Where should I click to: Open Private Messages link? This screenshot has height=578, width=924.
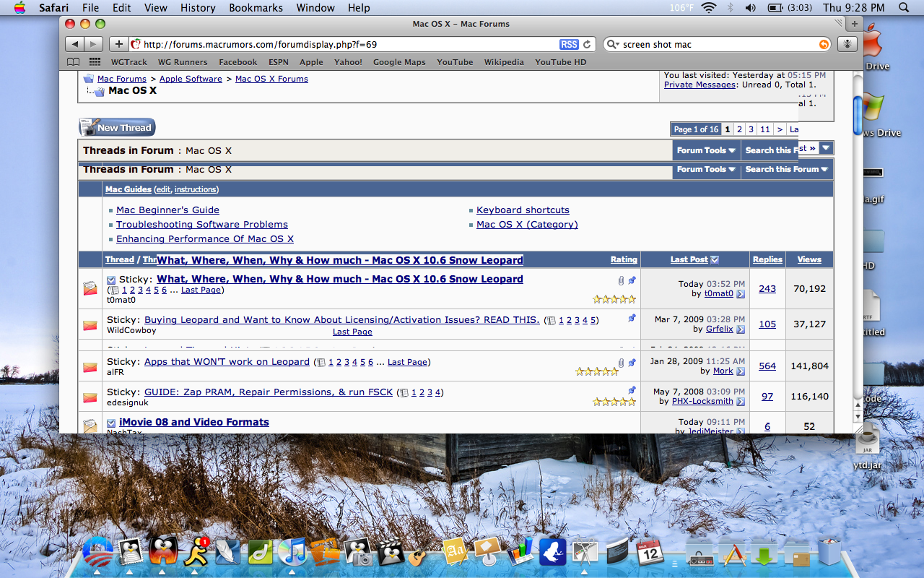pos(699,85)
